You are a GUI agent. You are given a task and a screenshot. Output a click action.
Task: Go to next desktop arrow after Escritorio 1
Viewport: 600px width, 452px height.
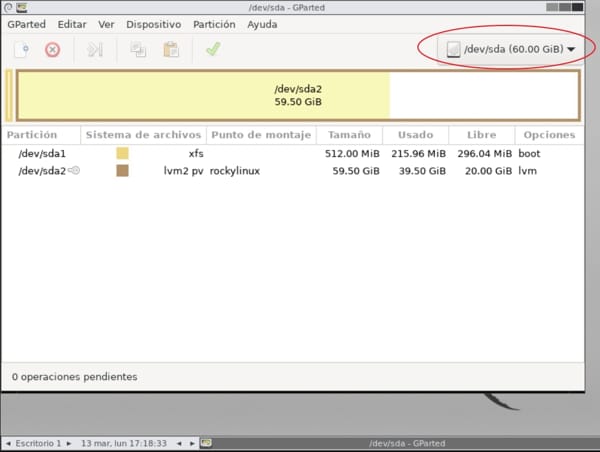tap(69, 444)
